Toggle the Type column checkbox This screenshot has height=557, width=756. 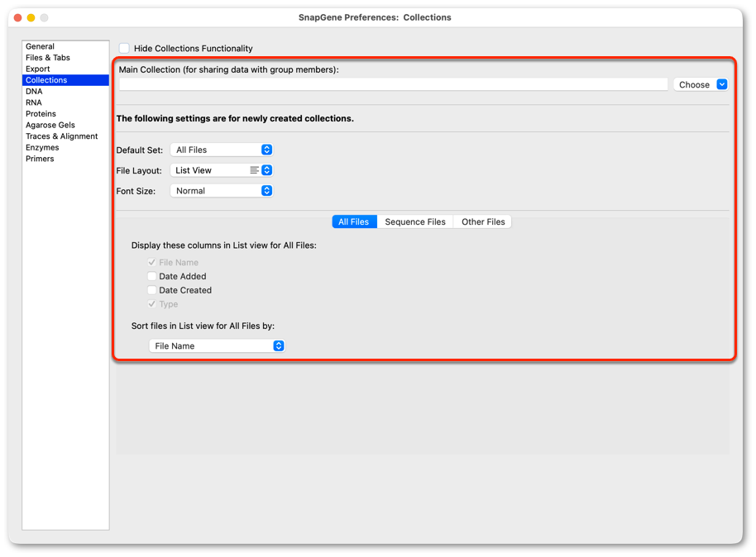pos(152,304)
